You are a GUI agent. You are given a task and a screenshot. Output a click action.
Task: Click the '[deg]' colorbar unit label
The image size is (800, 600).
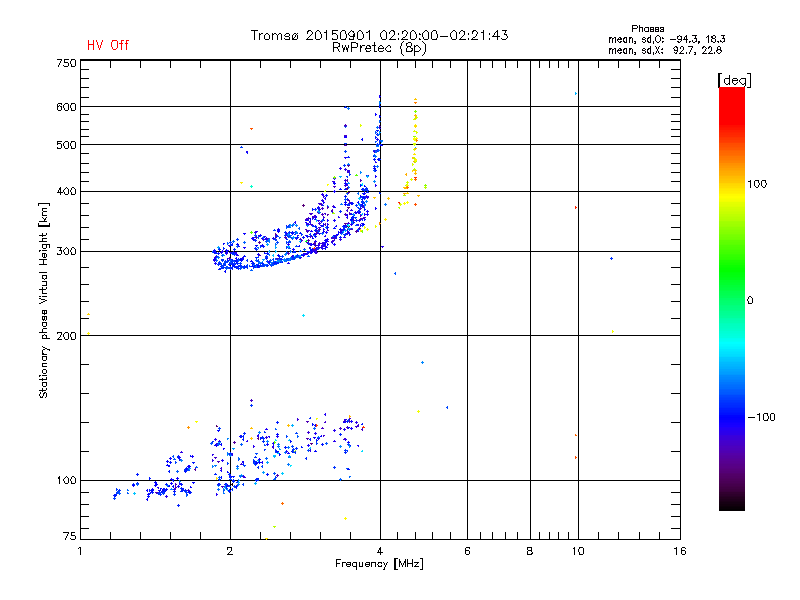(734, 80)
